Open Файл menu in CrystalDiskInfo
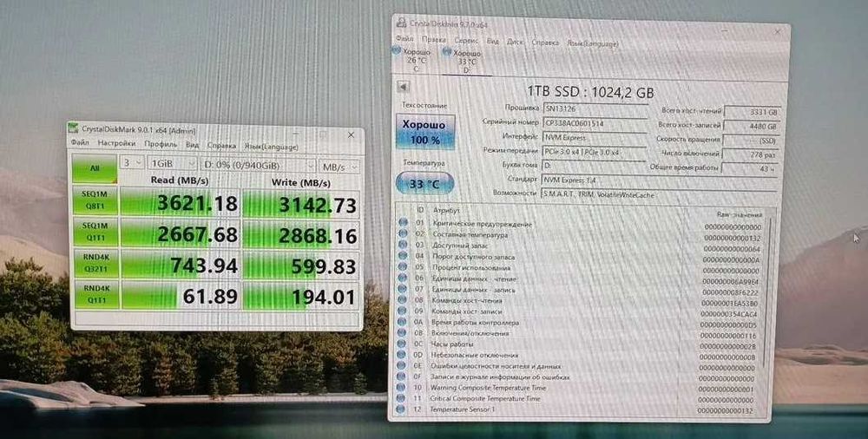 click(404, 39)
